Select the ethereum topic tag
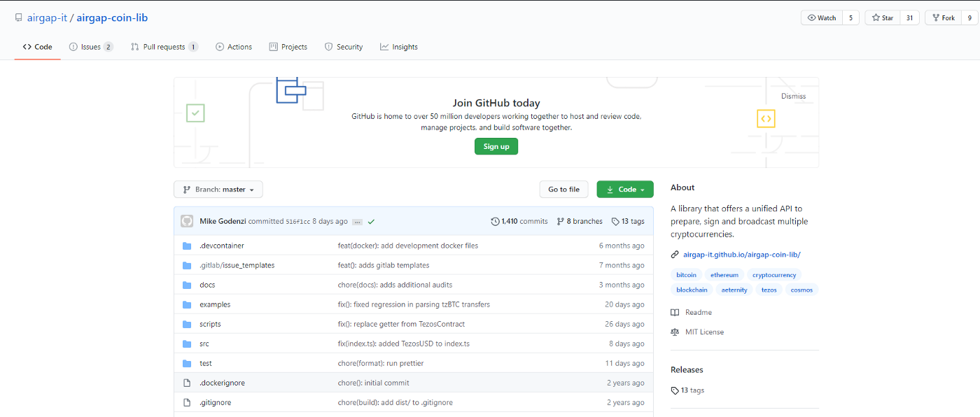This screenshot has height=417, width=980. (x=724, y=275)
